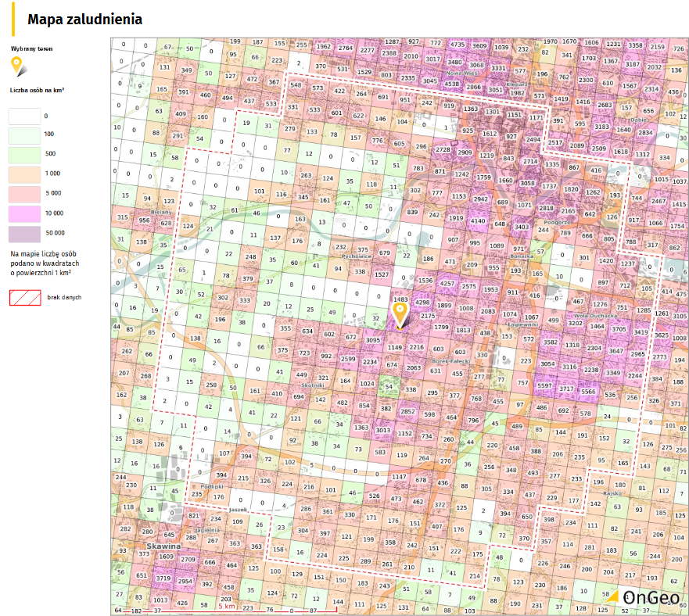Image resolution: width=689 pixels, height=616 pixels.
Task: Click the red "5 km" scale bar
Action: pos(226,605)
